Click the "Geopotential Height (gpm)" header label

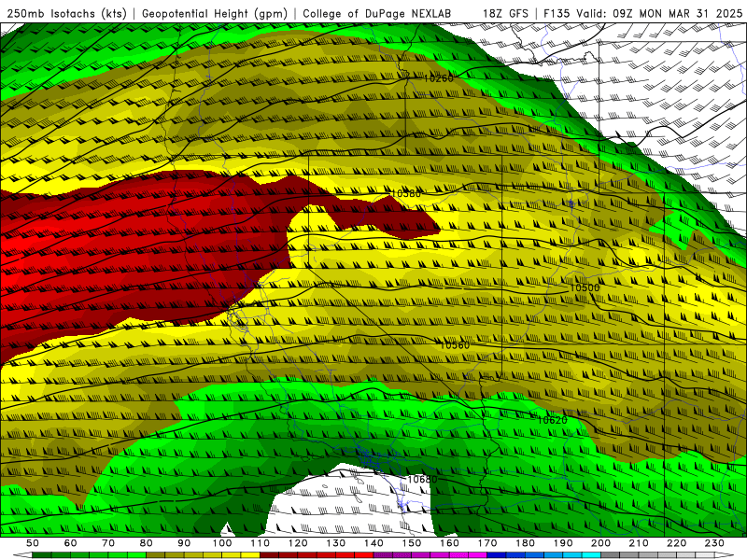[x=215, y=13]
